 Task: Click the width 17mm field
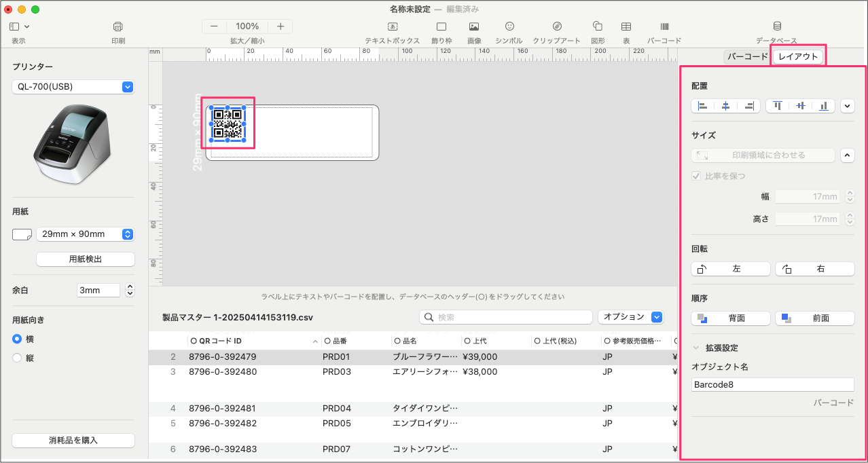coord(808,197)
